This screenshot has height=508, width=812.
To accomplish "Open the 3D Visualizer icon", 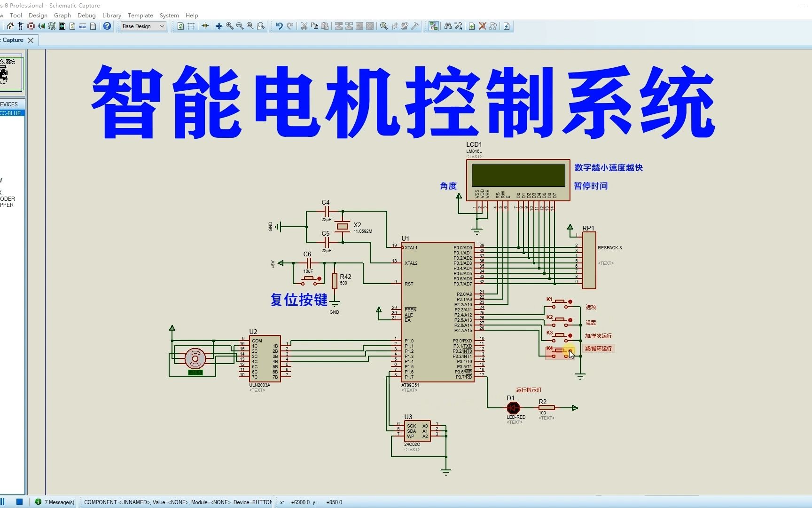I will 41,26.
